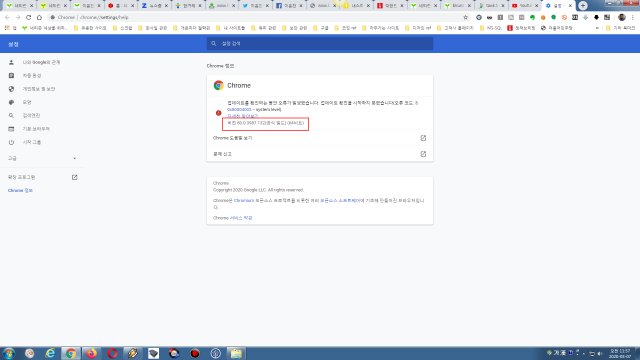Select the Chrome info sidebar item

[20, 191]
